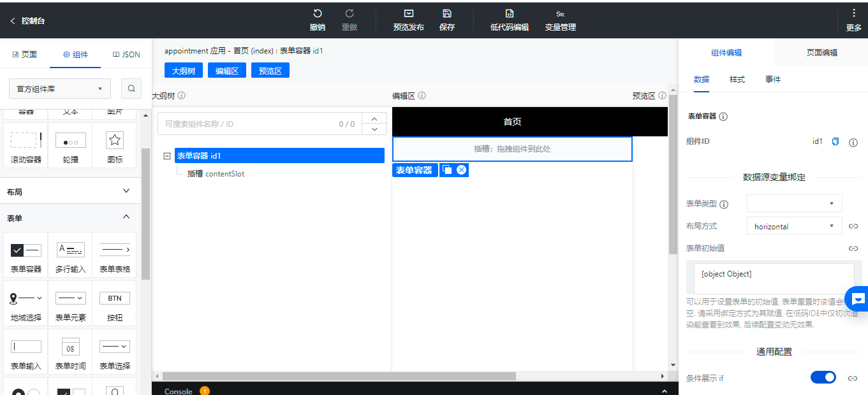Click the 重做 redo icon
The image size is (868, 395).
(x=349, y=13)
